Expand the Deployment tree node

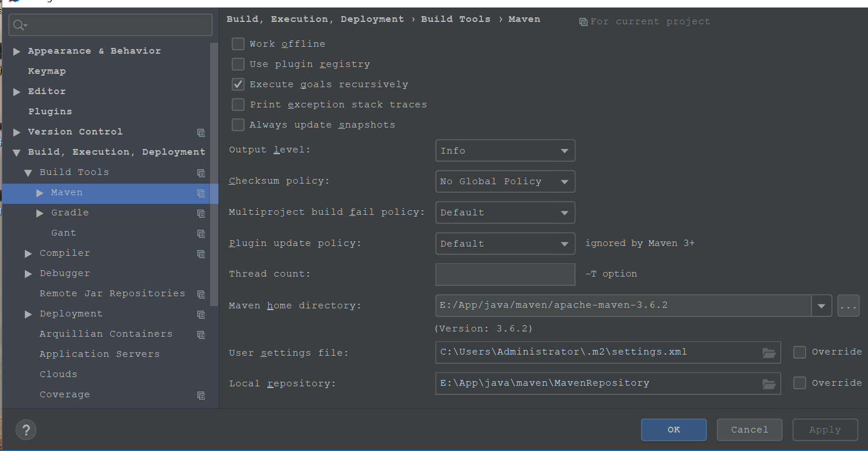(x=28, y=314)
